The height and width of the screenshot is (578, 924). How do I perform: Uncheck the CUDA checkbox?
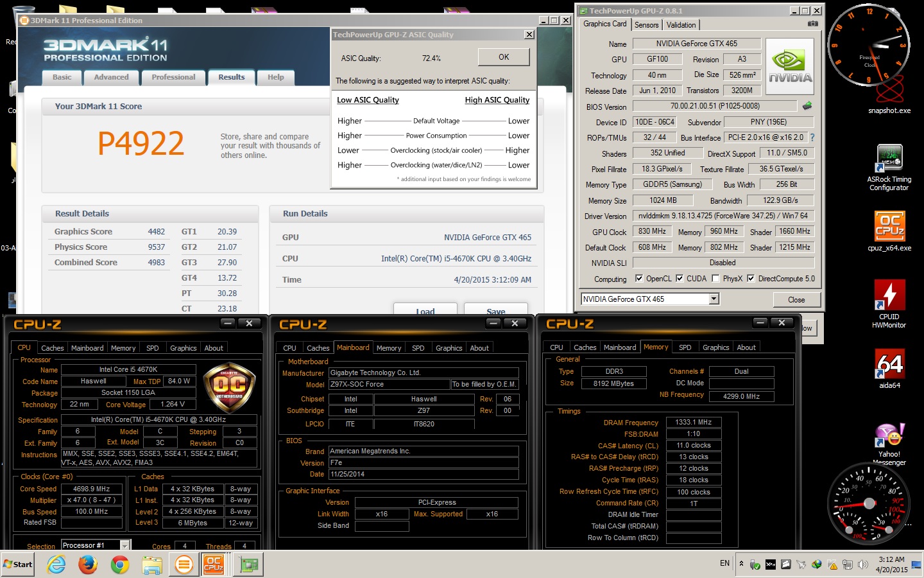tap(680, 279)
